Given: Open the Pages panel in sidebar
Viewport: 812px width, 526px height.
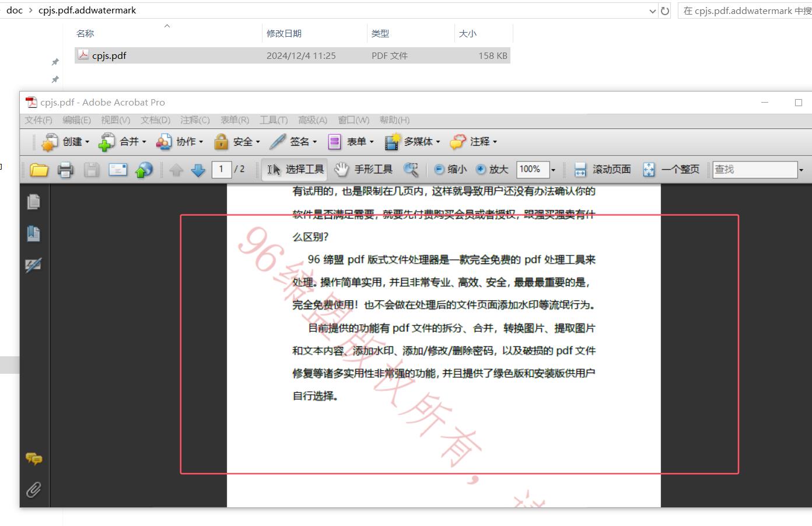Looking at the screenshot, I should (34, 202).
